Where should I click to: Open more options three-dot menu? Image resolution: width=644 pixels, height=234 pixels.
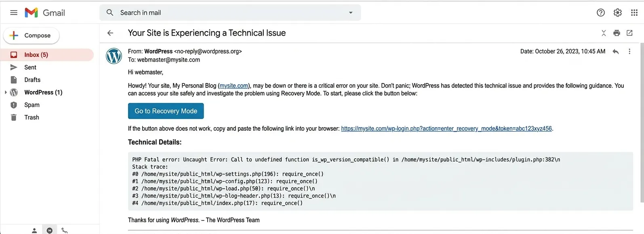tap(629, 51)
